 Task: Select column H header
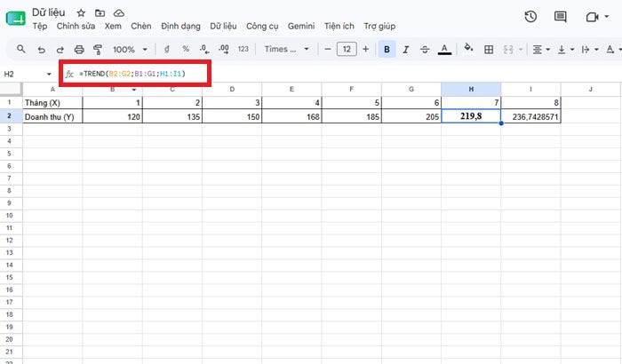471,89
